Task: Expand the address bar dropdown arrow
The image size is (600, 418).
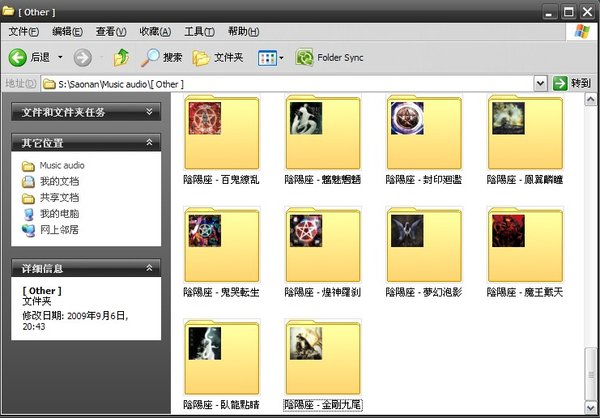Action: [x=540, y=83]
